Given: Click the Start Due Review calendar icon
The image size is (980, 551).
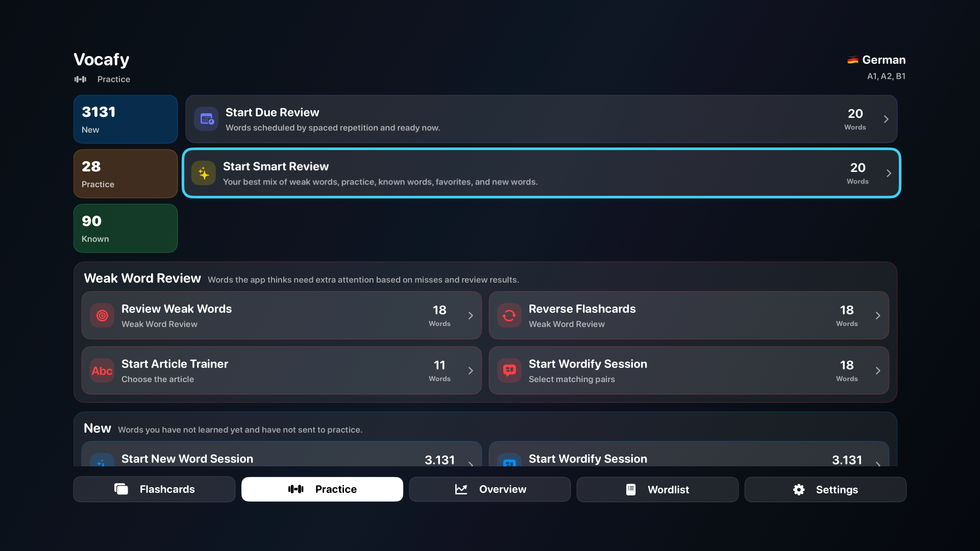Looking at the screenshot, I should 207,119.
